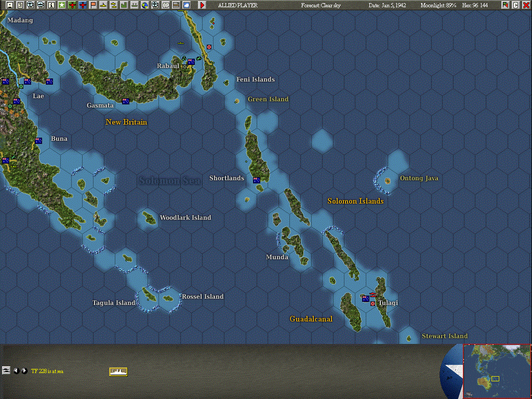Select the Australian flag base at Tulagi

click(366, 299)
